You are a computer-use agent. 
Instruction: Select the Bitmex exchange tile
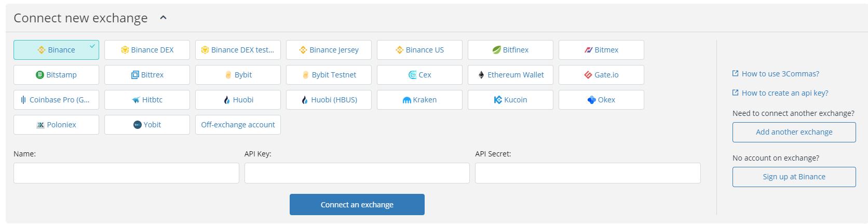[x=601, y=50]
